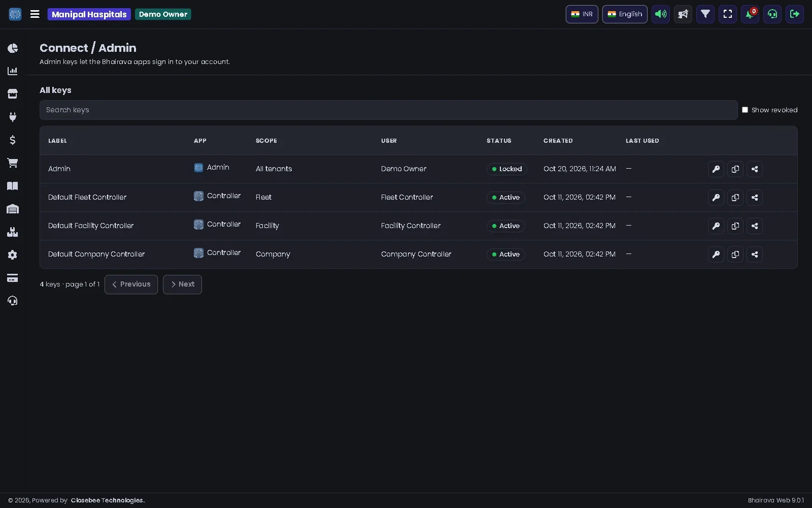Open the store icon in sidebar
The width and height of the screenshot is (812, 508).
click(x=13, y=94)
